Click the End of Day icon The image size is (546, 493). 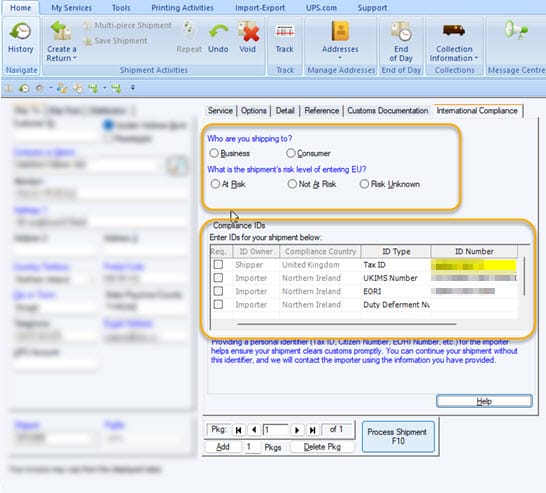tap(401, 31)
